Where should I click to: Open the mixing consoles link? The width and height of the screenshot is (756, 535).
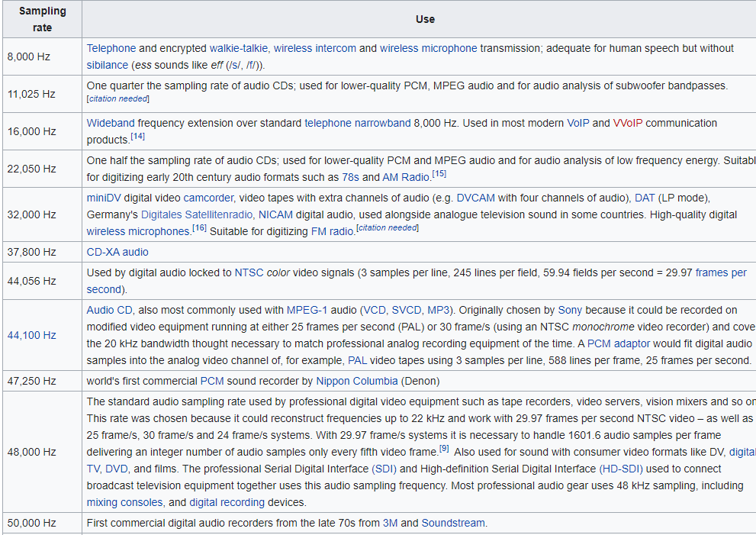(x=125, y=503)
